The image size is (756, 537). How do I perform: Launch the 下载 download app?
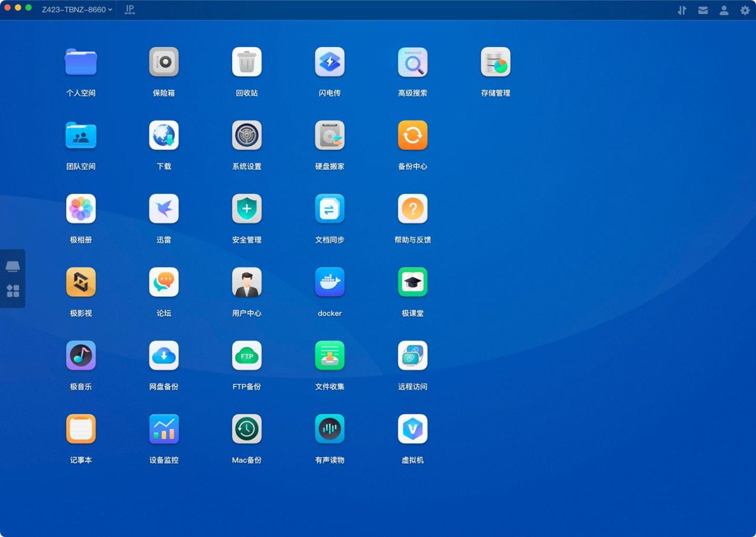point(164,135)
